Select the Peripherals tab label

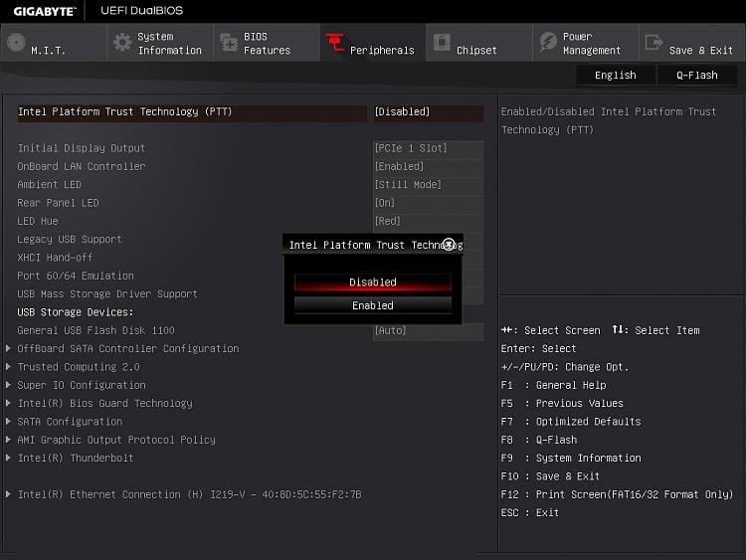pyautogui.click(x=382, y=51)
